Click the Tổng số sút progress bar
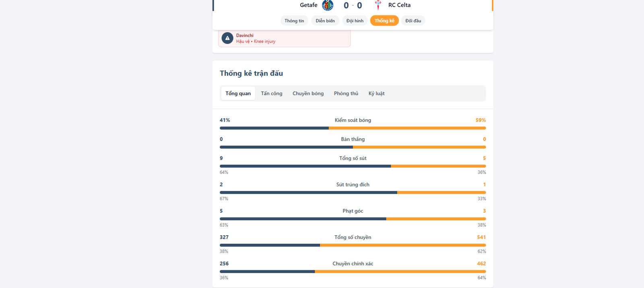Image resolution: width=644 pixels, height=288 pixels. pyautogui.click(x=353, y=166)
